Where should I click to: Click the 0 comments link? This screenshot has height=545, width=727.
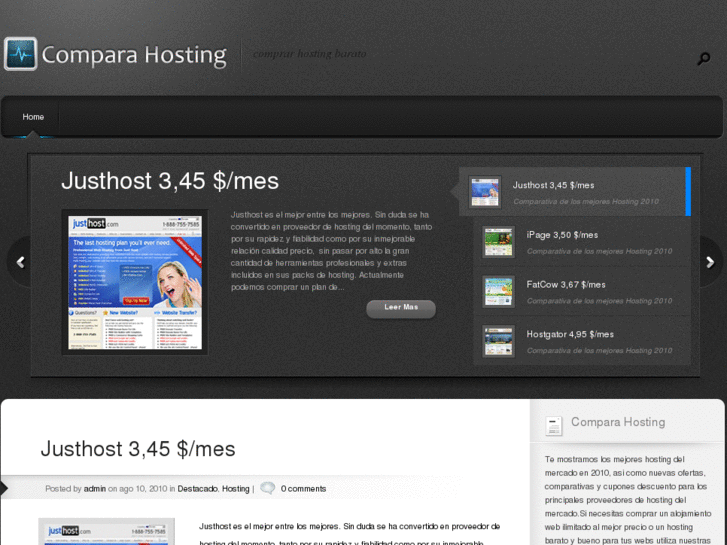[303, 488]
